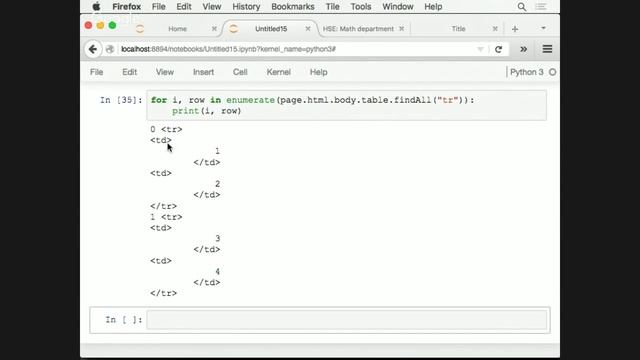Click into the In [35] code cell

(346, 105)
